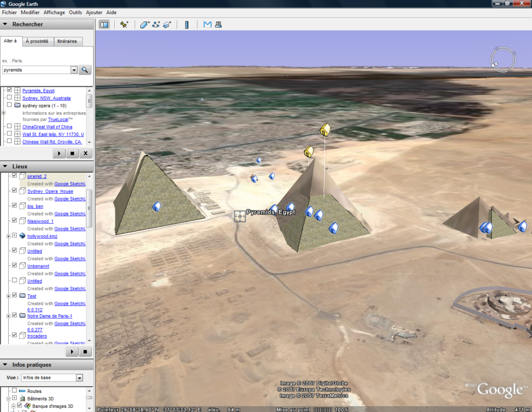
Task: Uncheck the Sydney_Opera_House place
Action: pyautogui.click(x=14, y=190)
